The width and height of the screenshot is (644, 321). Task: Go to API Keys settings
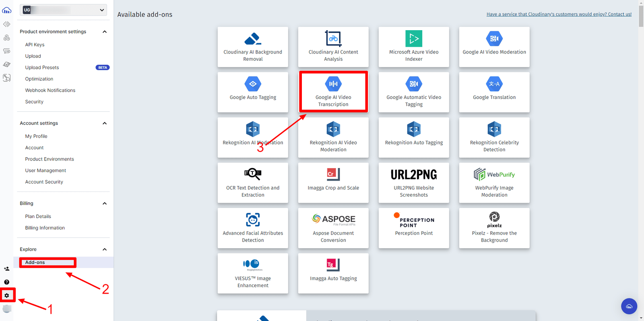35,45
